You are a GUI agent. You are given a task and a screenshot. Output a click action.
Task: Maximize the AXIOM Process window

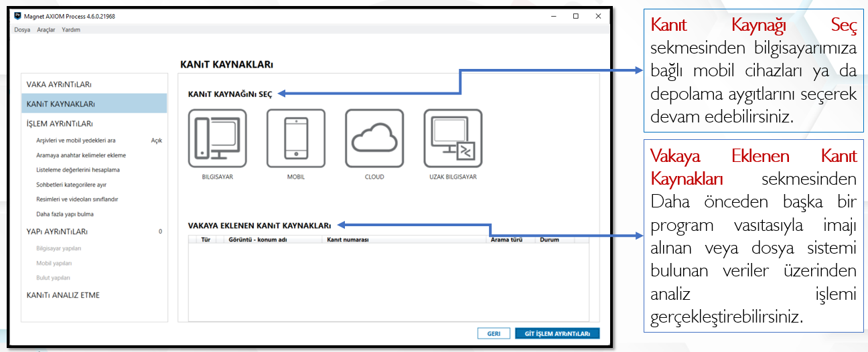(x=575, y=16)
